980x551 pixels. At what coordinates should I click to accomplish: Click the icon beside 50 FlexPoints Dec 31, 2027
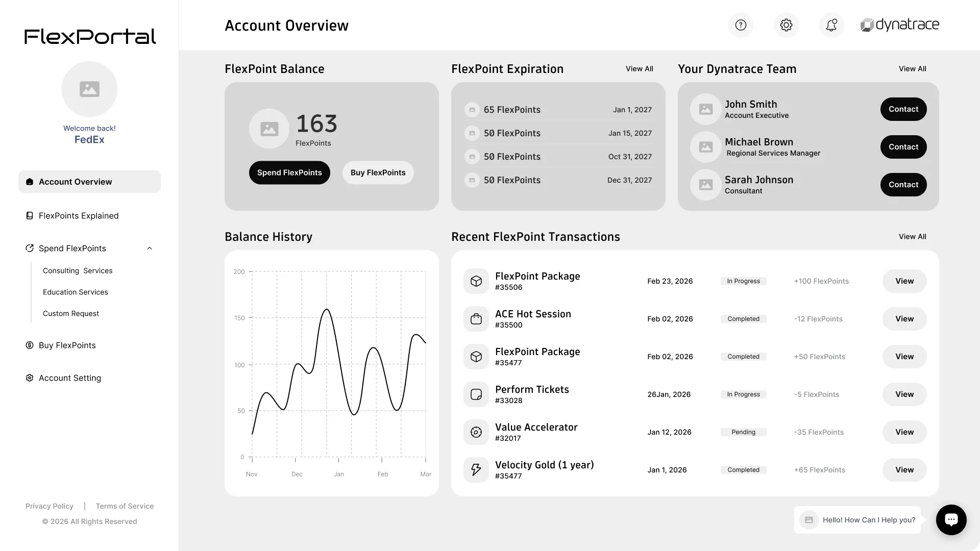click(472, 180)
